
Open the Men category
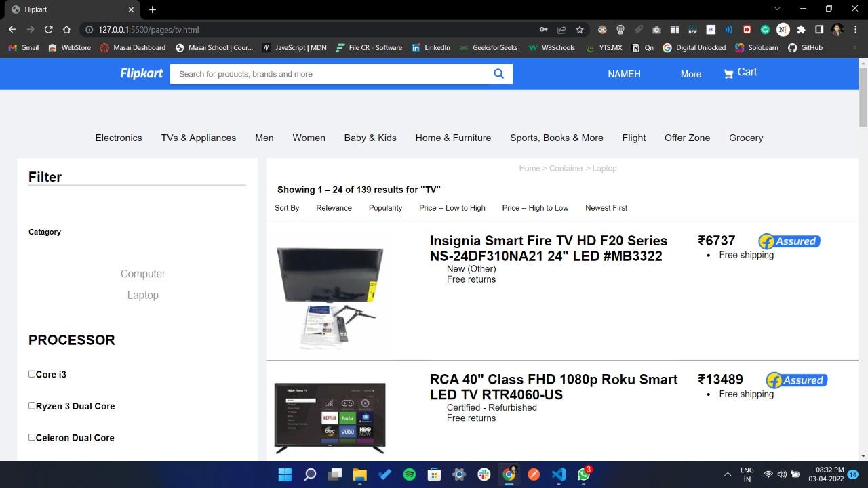coord(264,138)
